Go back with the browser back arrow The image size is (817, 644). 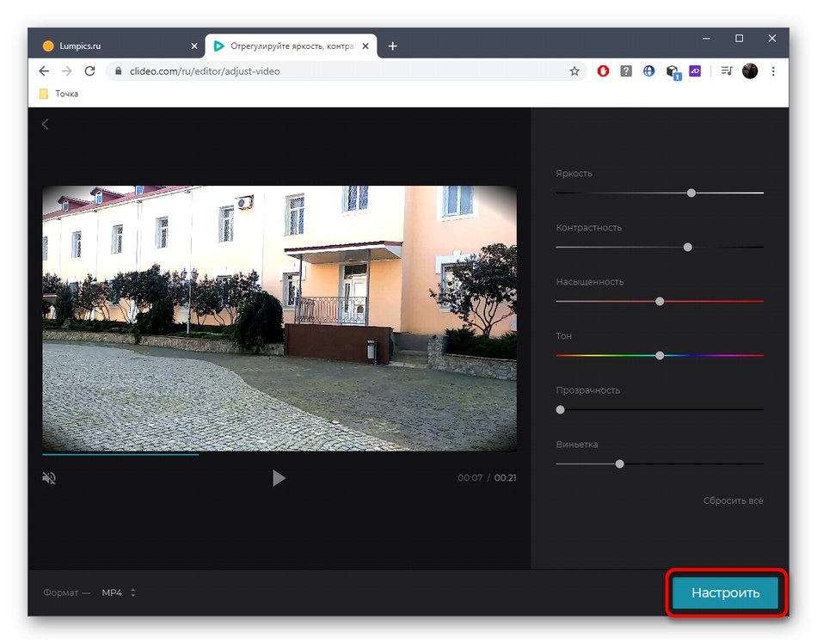(44, 71)
